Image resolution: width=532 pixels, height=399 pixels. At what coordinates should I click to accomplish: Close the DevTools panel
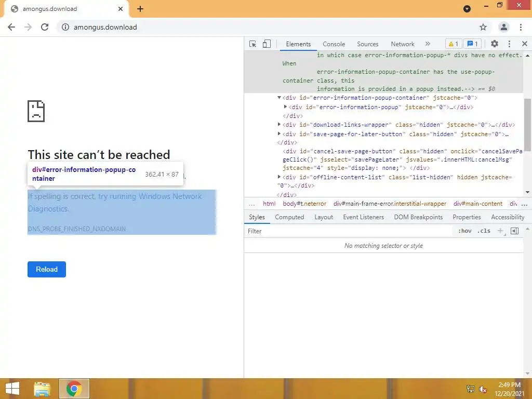click(525, 44)
